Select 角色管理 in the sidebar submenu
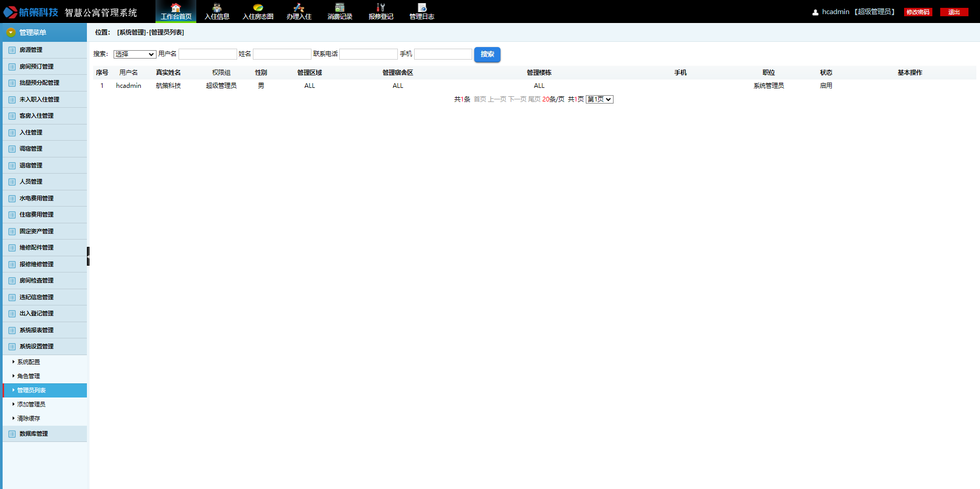 point(29,376)
